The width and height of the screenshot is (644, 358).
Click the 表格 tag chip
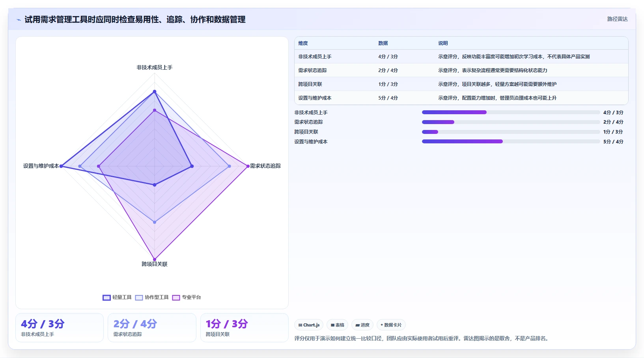(x=337, y=325)
